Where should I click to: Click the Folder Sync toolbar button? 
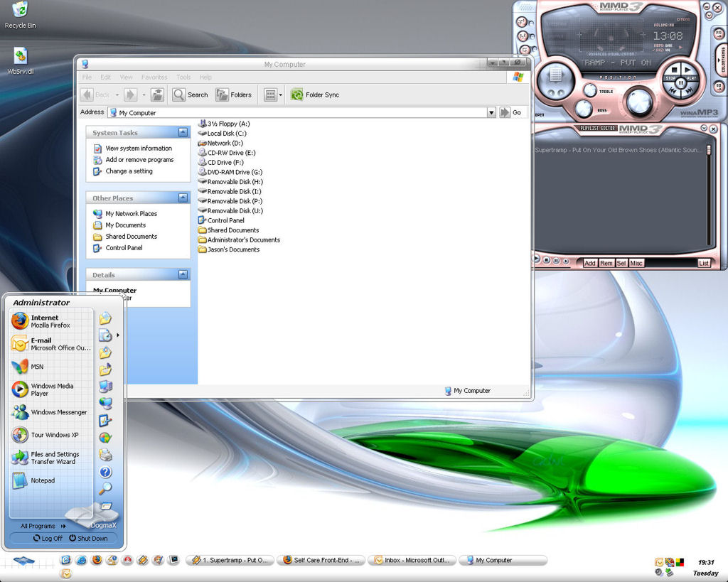[315, 95]
